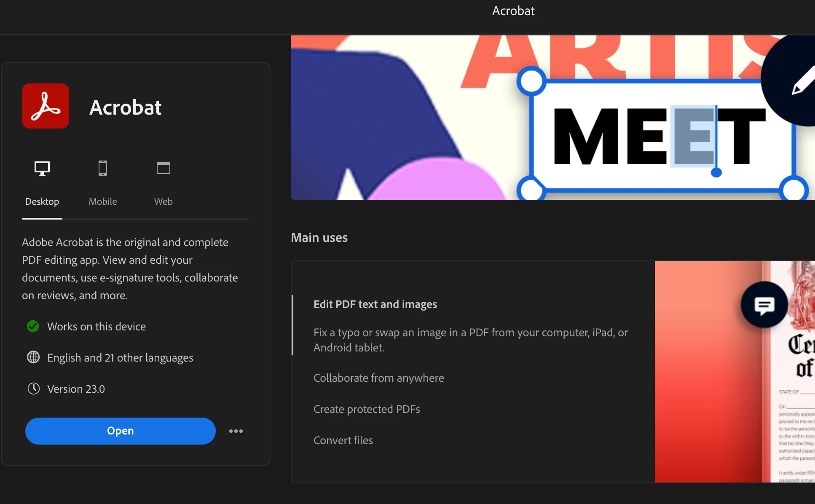The width and height of the screenshot is (815, 504).
Task: Expand Collaborate from anywhere item
Action: coord(378,378)
